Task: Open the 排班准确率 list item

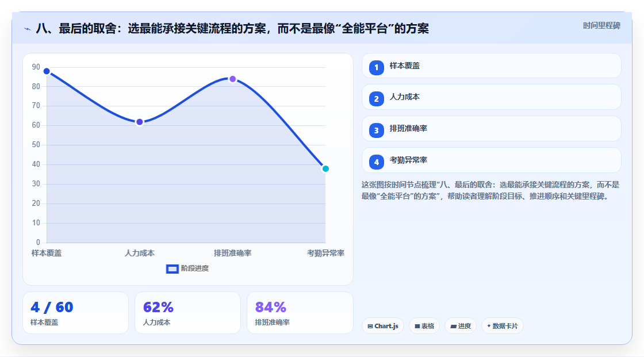Action: (x=491, y=129)
